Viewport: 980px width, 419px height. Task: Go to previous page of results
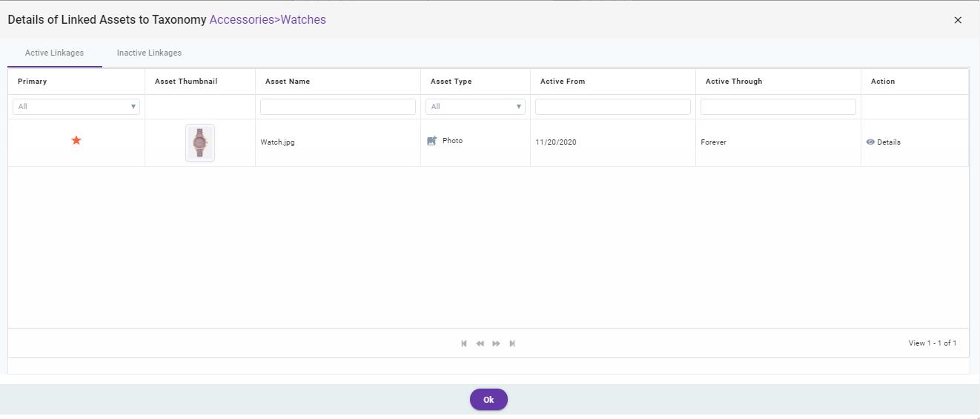(x=480, y=343)
